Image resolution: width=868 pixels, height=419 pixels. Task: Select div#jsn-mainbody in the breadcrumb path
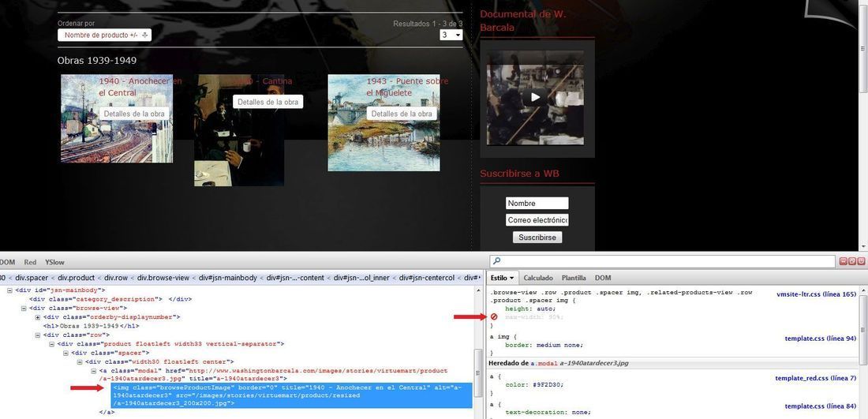(227, 278)
